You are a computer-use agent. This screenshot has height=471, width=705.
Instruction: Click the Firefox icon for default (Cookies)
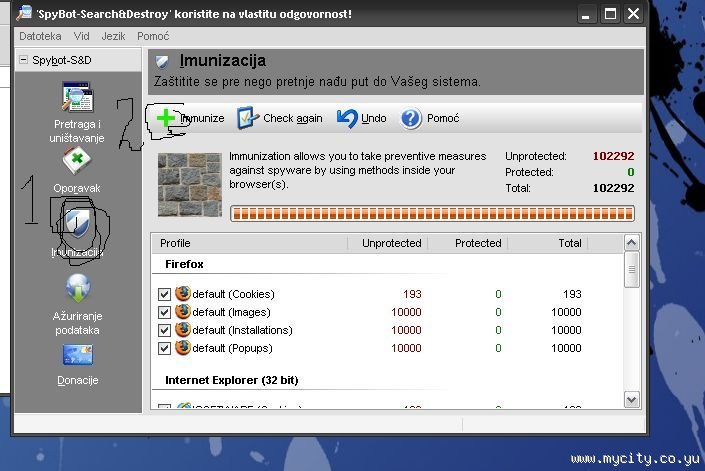(x=183, y=294)
